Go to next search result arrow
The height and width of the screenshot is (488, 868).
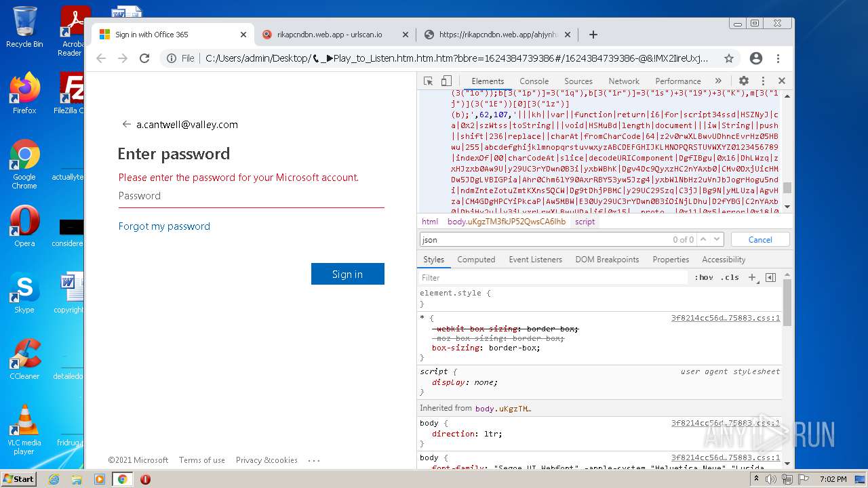717,239
